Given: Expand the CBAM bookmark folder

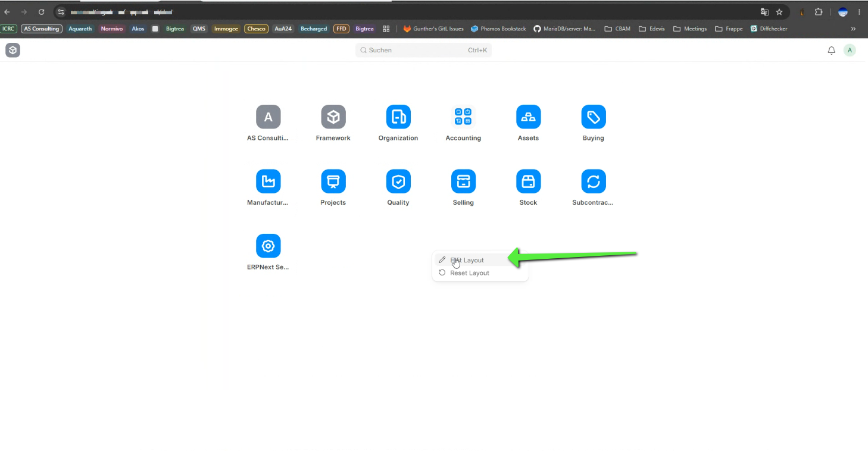Looking at the screenshot, I should pyautogui.click(x=617, y=29).
